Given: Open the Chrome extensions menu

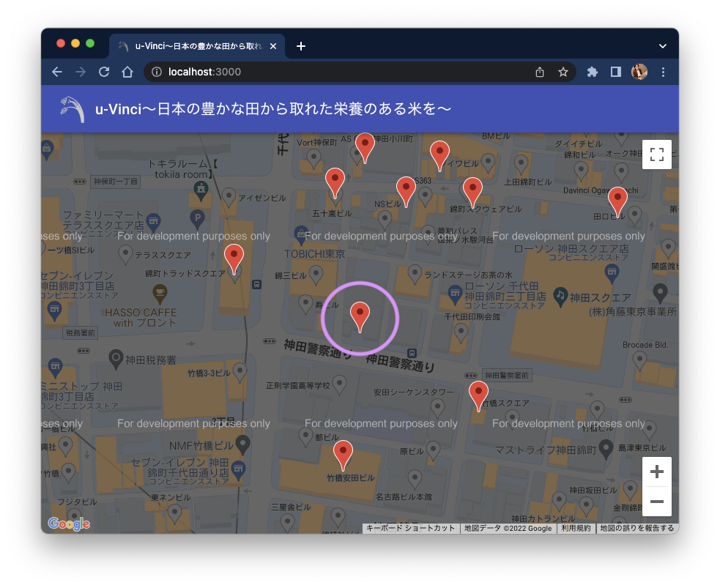Looking at the screenshot, I should pyautogui.click(x=593, y=72).
